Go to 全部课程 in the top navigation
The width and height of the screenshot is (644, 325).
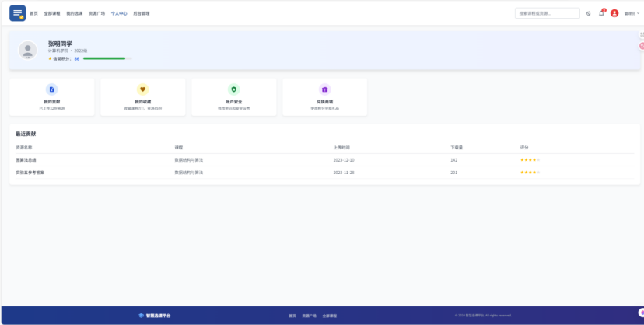[52, 13]
